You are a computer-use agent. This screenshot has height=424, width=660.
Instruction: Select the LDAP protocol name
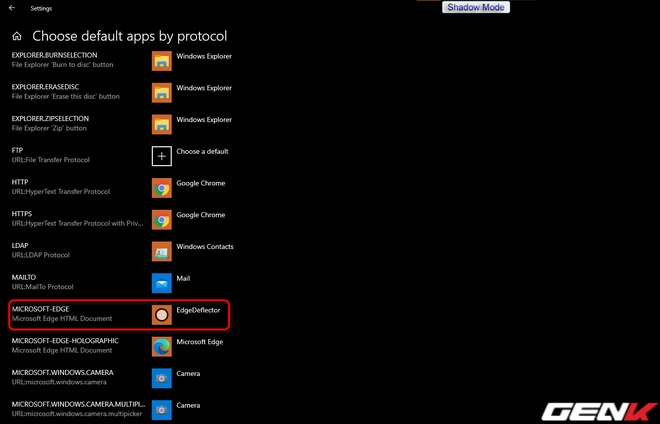(x=20, y=245)
